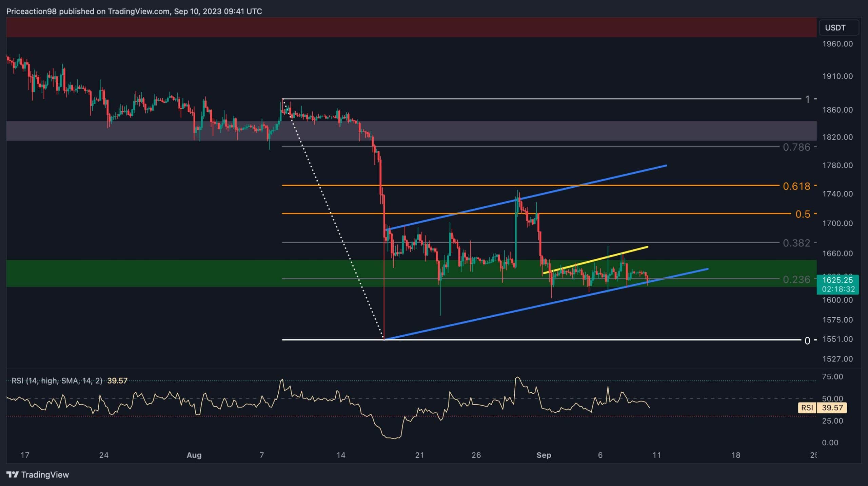Select the 0.236 Fibonacci level label
This screenshot has height=486, width=868.
pos(796,280)
